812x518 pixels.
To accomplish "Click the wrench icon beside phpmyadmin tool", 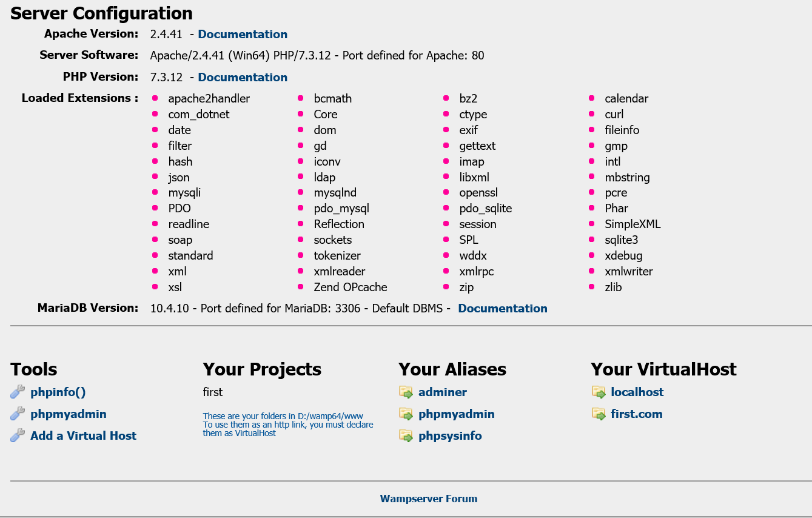I will [17, 414].
